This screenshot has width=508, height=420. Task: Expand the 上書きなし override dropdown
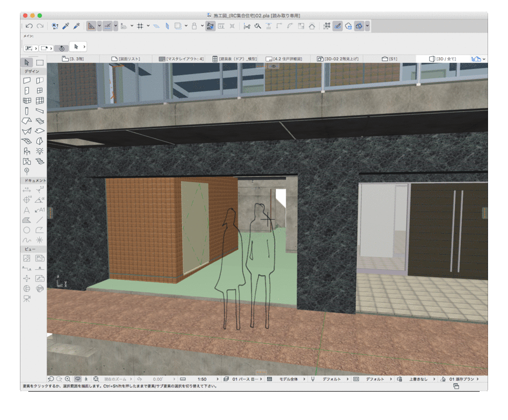pyautogui.click(x=418, y=379)
